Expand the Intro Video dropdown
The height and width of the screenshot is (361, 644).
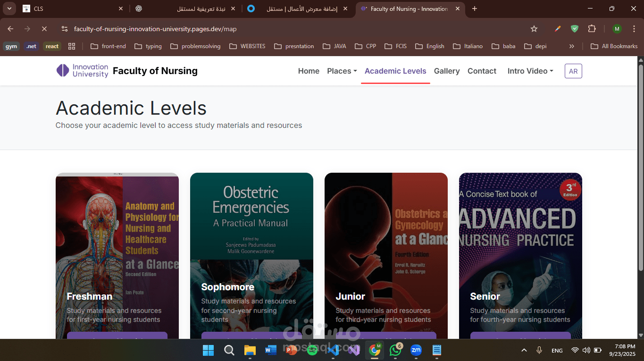[530, 71]
